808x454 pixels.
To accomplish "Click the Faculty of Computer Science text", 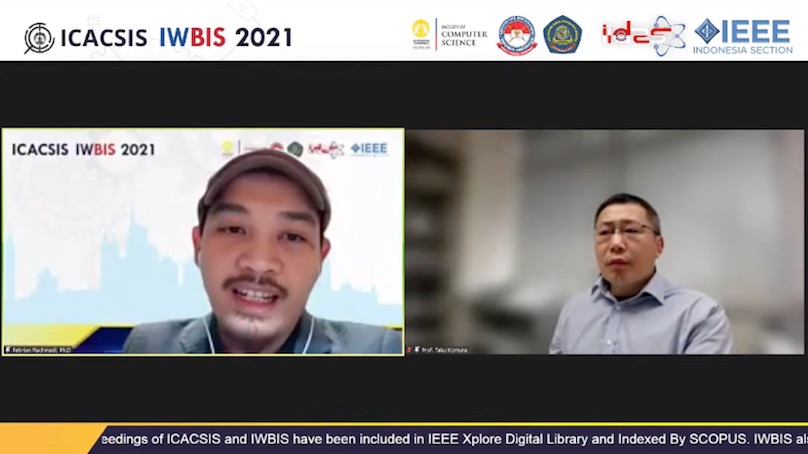I will [464, 34].
